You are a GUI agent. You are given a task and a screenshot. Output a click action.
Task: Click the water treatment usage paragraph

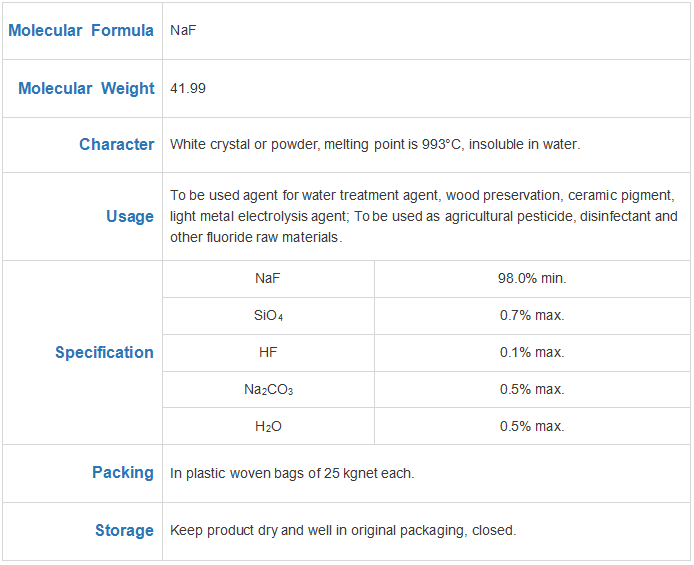[424, 216]
